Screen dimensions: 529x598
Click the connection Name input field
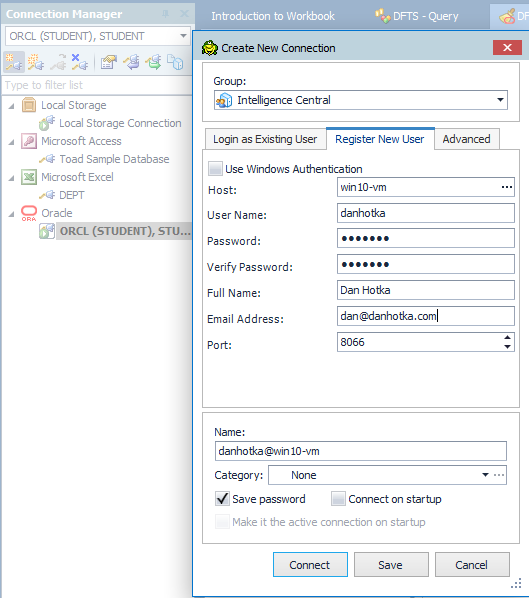click(361, 451)
